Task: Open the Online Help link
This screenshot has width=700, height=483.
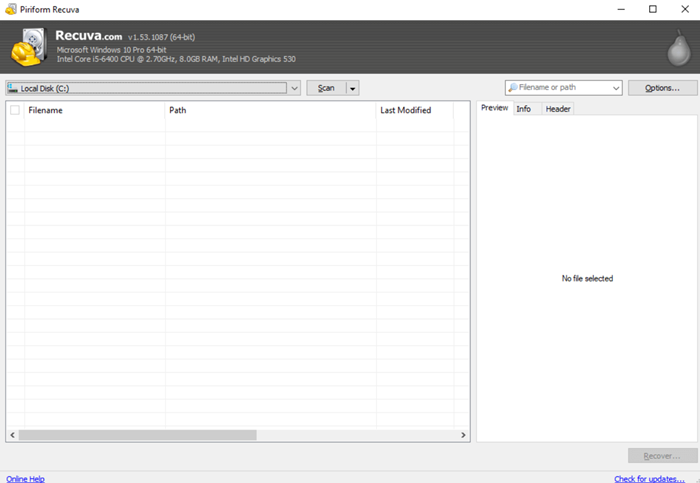Action: pyautogui.click(x=25, y=479)
